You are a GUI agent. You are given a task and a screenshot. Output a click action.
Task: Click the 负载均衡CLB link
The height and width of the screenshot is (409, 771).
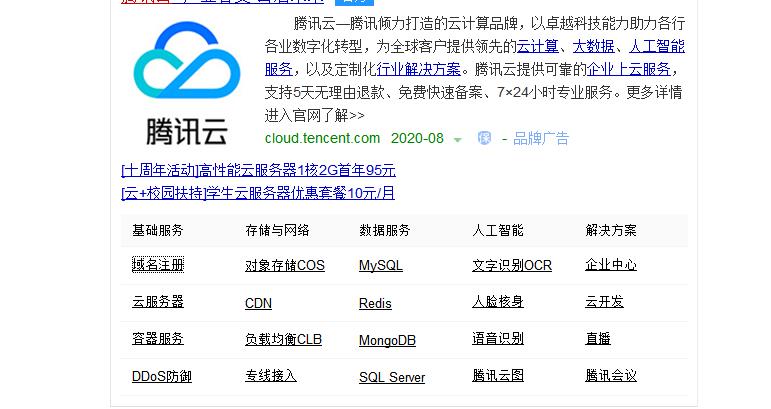pyautogui.click(x=284, y=340)
